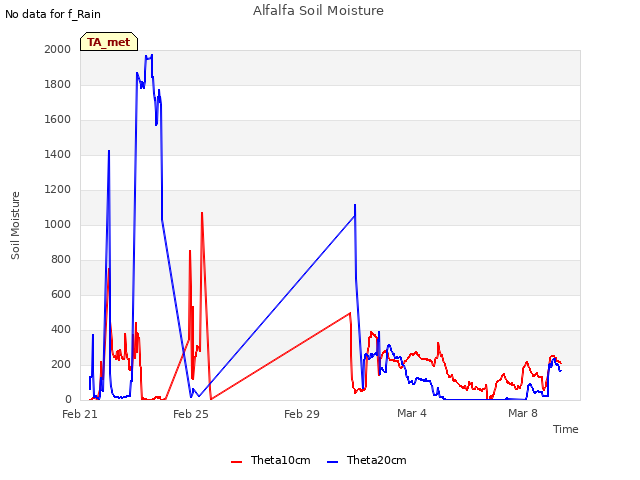Click the 600 y-axis tick label
This screenshot has height=480, width=640.
point(61,295)
